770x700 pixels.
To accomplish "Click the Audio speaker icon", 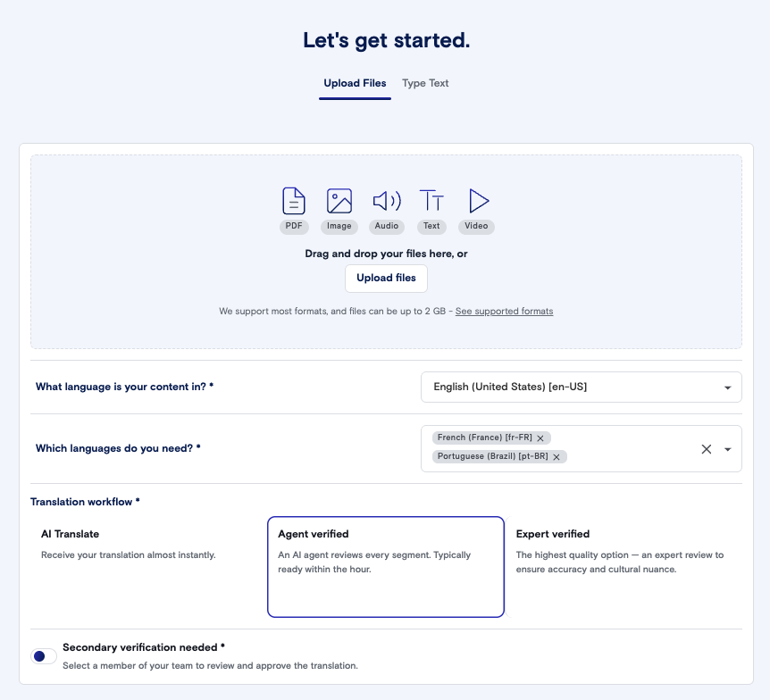I will (387, 201).
